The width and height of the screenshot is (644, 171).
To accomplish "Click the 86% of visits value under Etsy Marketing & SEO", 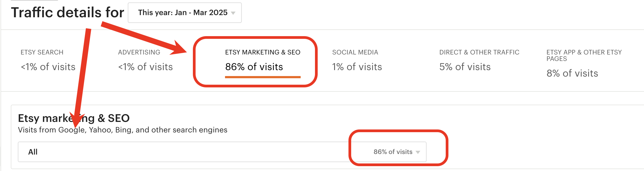I will click(254, 67).
